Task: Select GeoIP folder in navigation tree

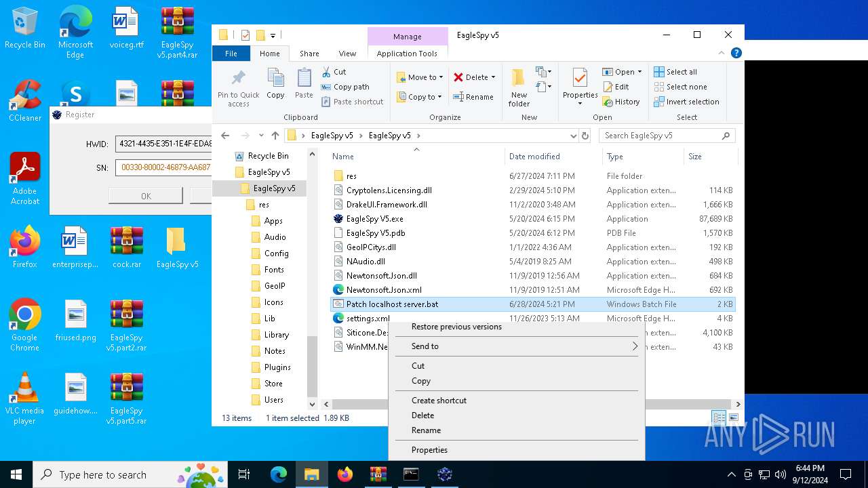Action: tap(275, 286)
